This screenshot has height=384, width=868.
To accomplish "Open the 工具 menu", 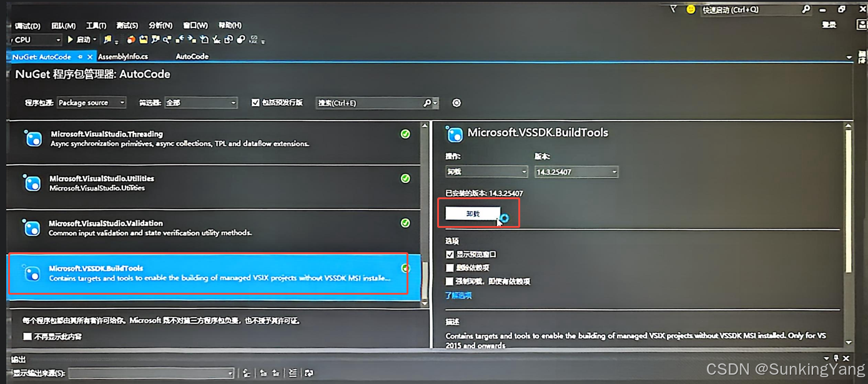I will pyautogui.click(x=95, y=25).
